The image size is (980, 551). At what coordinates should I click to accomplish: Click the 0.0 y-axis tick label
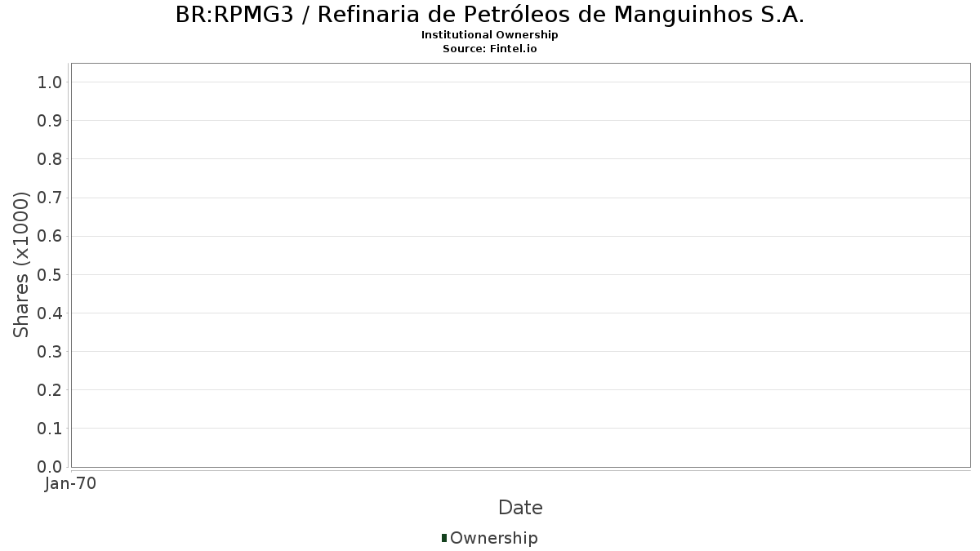pos(50,467)
